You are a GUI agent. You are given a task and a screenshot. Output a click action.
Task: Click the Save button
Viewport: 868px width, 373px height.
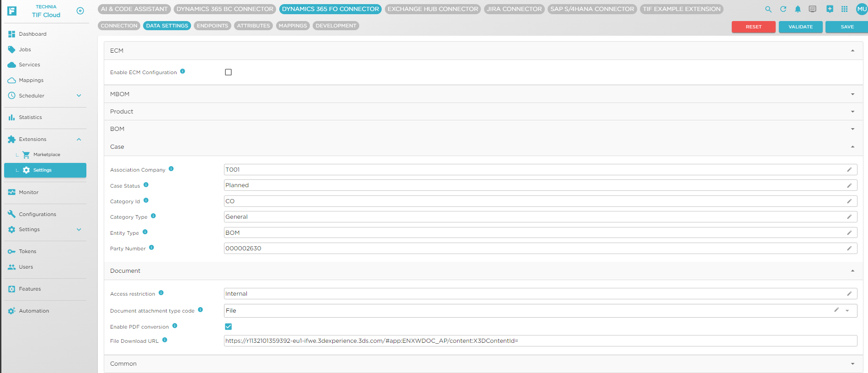[847, 27]
